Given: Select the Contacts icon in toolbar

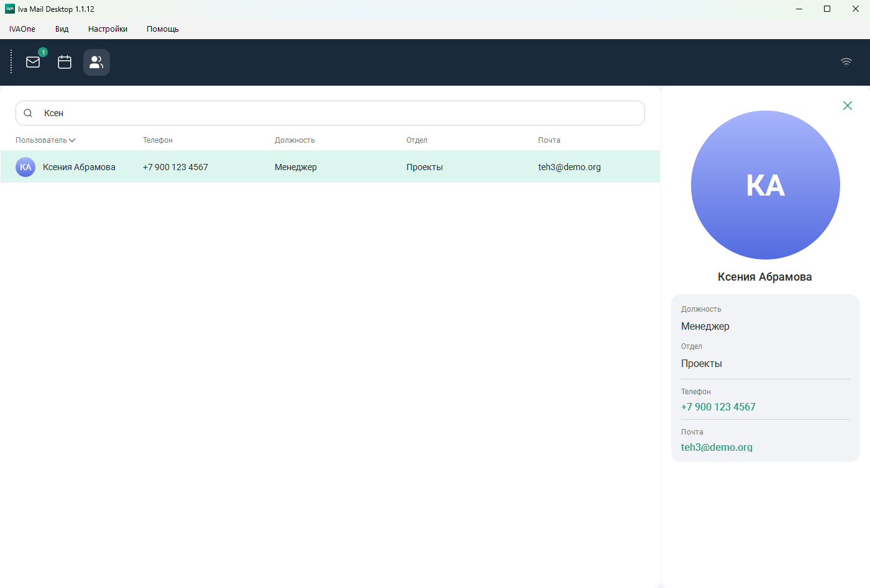Looking at the screenshot, I should [96, 62].
